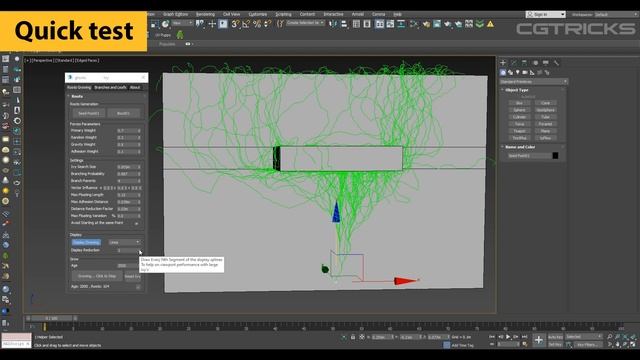Click the Box primitive button

coord(519,103)
